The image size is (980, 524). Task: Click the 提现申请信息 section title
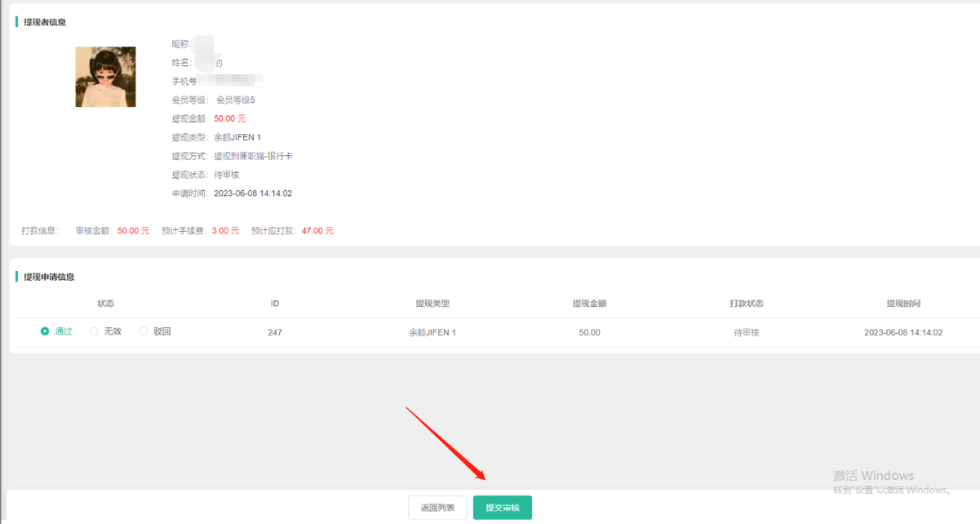click(49, 277)
